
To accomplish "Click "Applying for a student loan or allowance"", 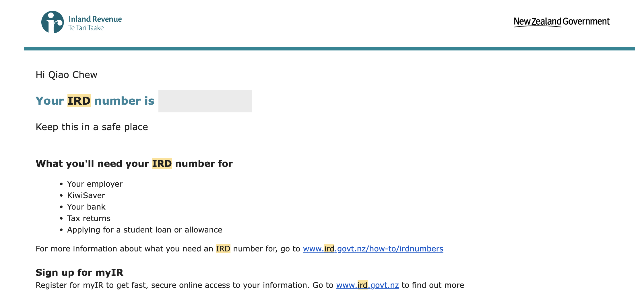I will 145,230.
